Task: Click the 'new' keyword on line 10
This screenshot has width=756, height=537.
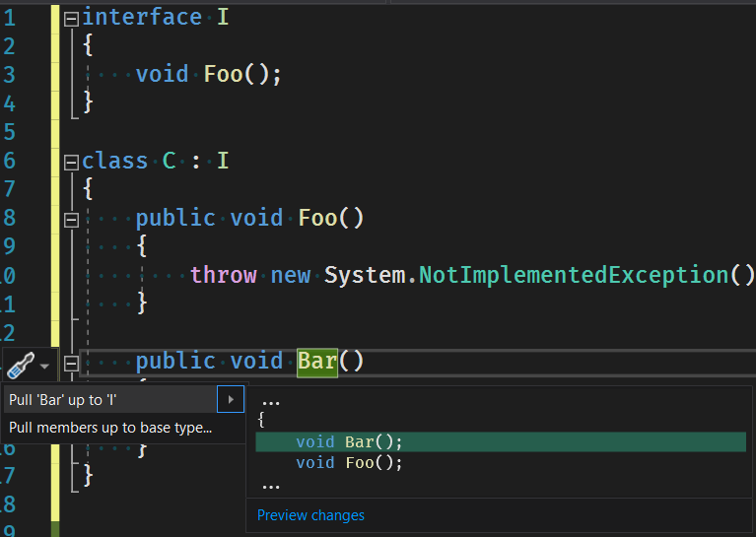Action: 290,275
